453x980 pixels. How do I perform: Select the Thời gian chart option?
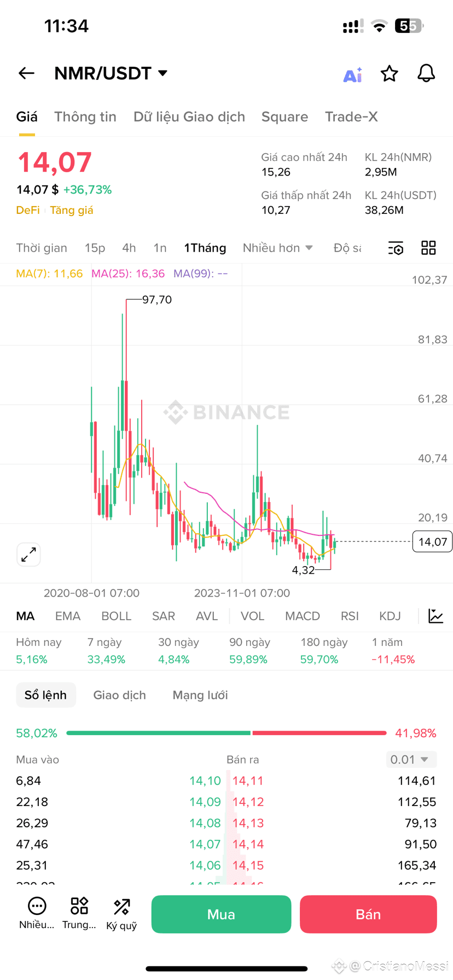click(42, 248)
